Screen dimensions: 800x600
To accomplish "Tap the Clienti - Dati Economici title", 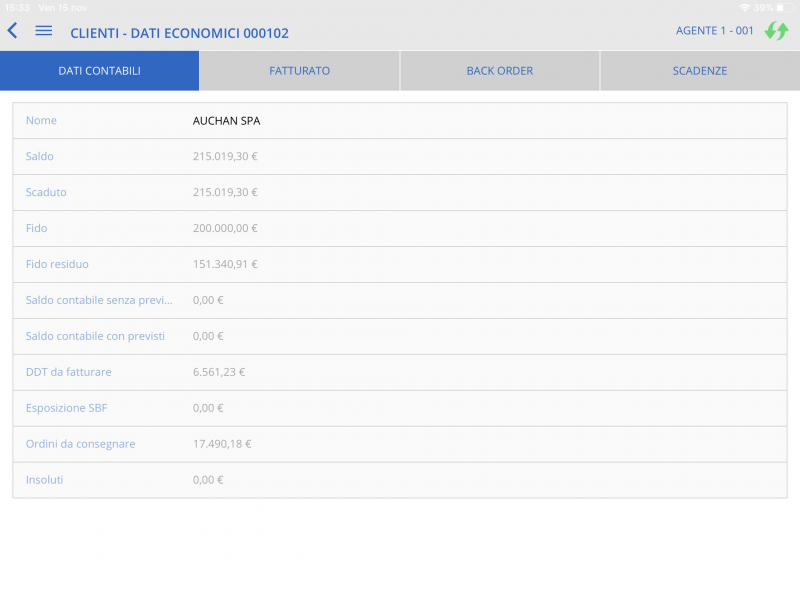I will 179,33.
